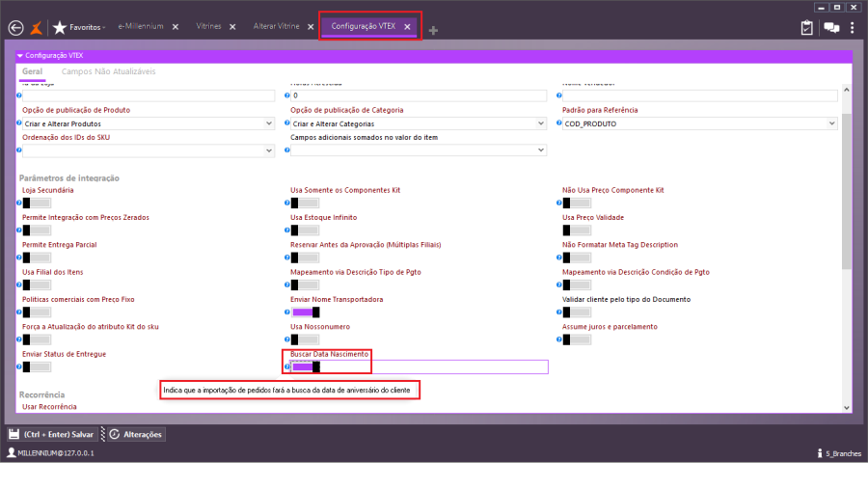Click help icon beside Não Usa Preço Componente Kit
This screenshot has height=488, width=868.
(559, 203)
